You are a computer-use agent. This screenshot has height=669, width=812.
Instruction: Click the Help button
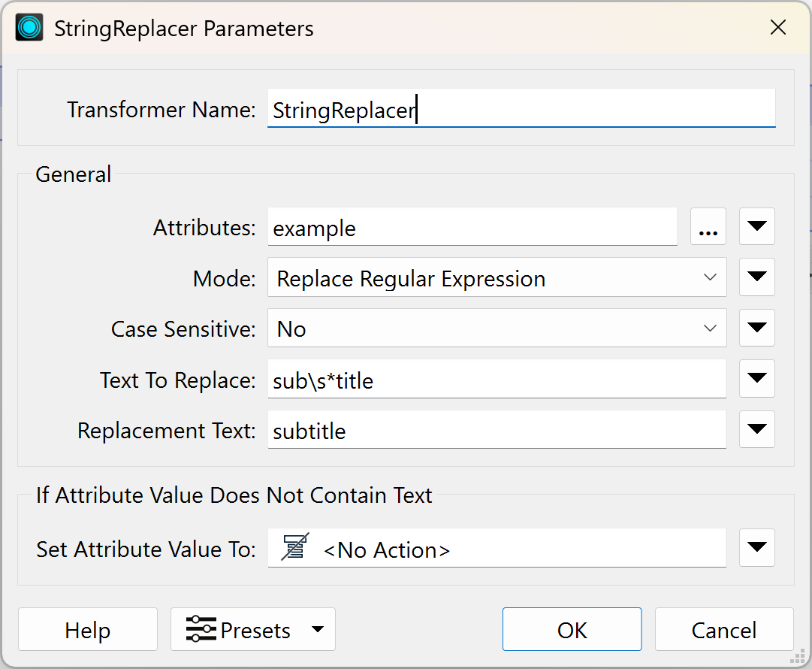(88, 630)
